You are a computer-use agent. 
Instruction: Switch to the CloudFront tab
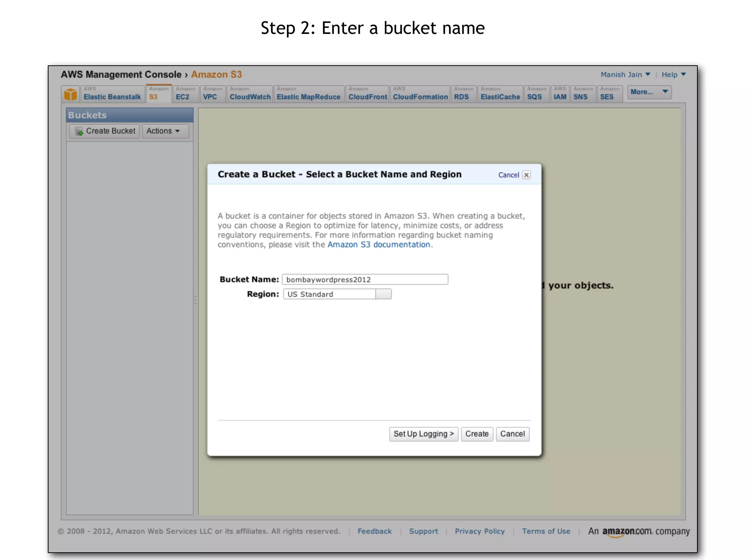point(367,94)
